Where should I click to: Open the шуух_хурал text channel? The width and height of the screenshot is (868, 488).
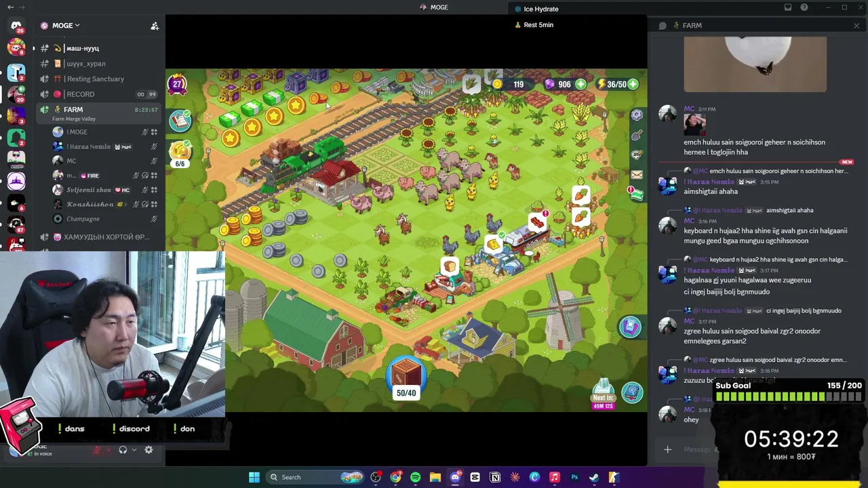coord(98,64)
